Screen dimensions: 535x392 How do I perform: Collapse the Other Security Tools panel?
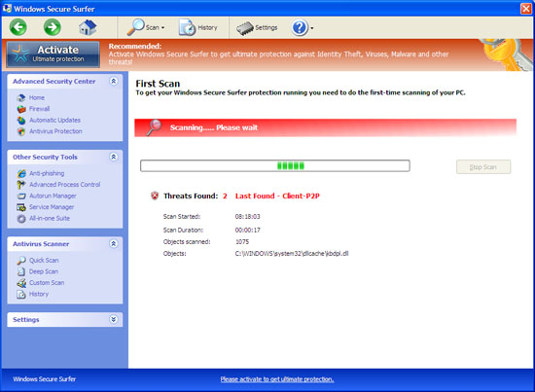[114, 157]
